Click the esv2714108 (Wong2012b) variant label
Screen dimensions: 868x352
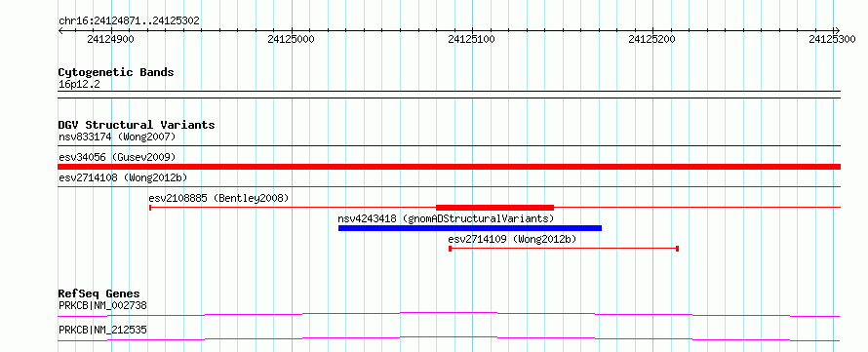click(123, 177)
